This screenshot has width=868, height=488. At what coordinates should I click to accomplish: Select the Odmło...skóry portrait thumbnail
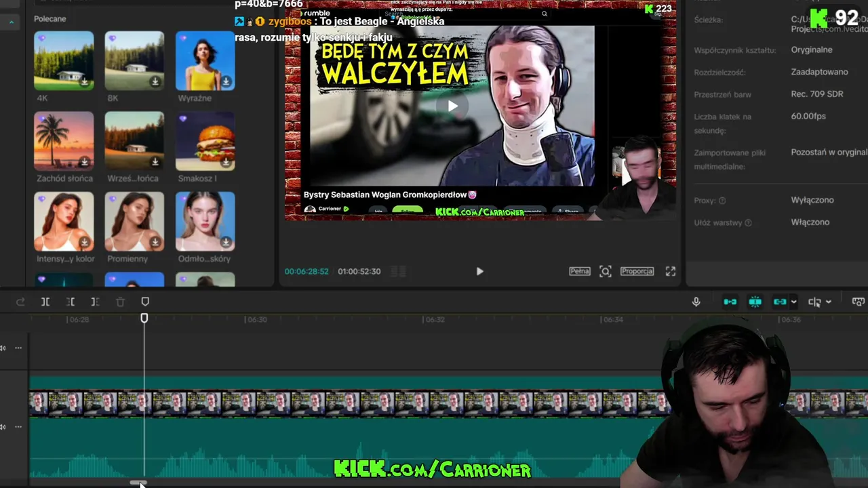click(205, 221)
